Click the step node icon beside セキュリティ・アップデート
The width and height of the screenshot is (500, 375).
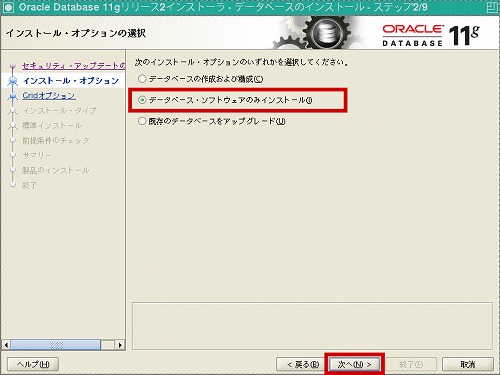coord(13,66)
